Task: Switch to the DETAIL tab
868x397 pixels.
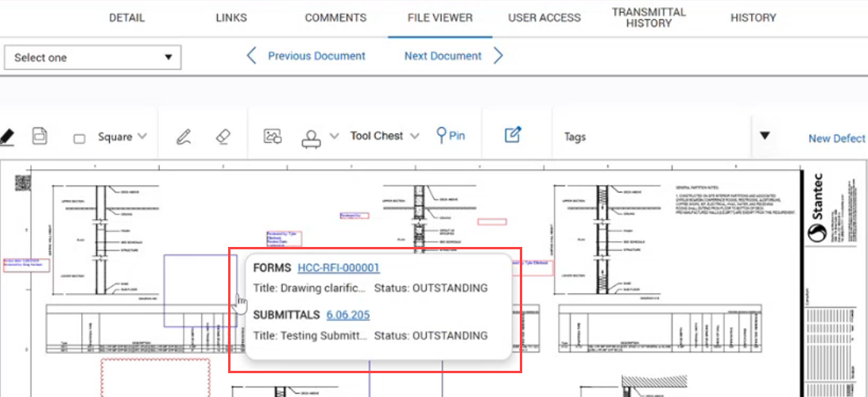Action: 126,17
